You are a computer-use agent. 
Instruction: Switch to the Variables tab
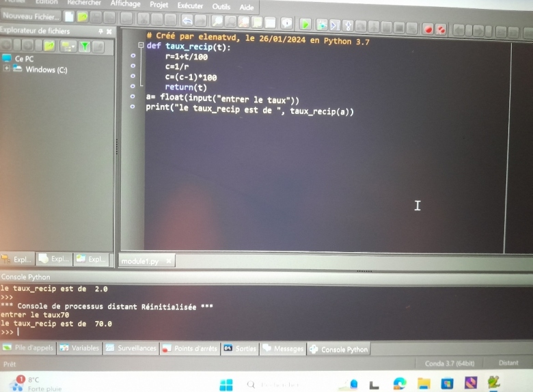(x=79, y=348)
